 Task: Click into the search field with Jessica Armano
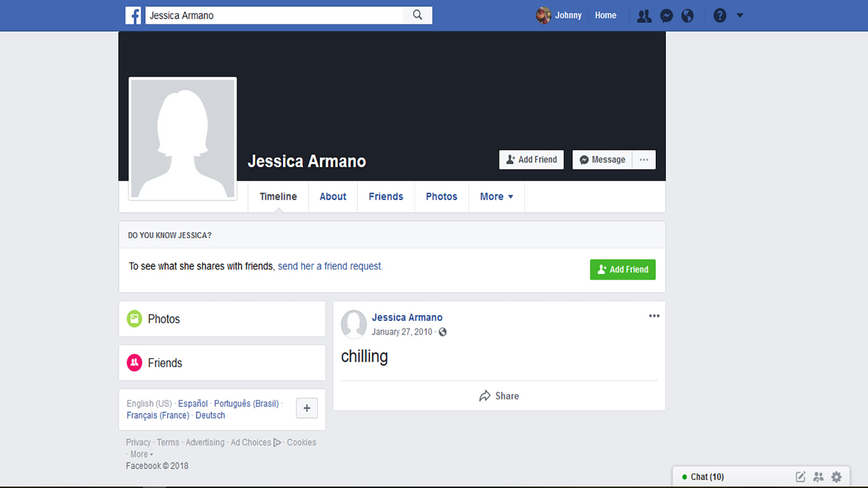click(x=274, y=15)
